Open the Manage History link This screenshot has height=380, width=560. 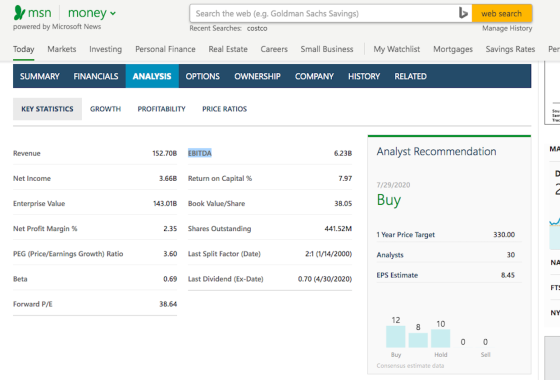pyautogui.click(x=507, y=28)
